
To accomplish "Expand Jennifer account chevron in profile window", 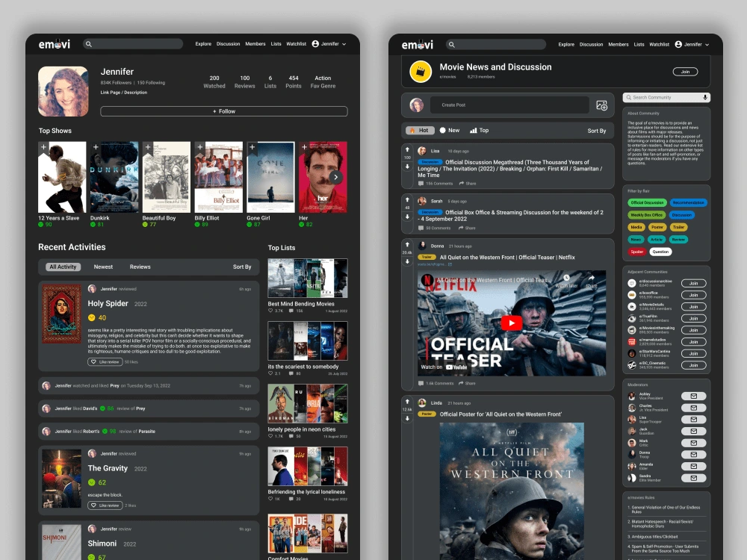I will pyautogui.click(x=344, y=44).
